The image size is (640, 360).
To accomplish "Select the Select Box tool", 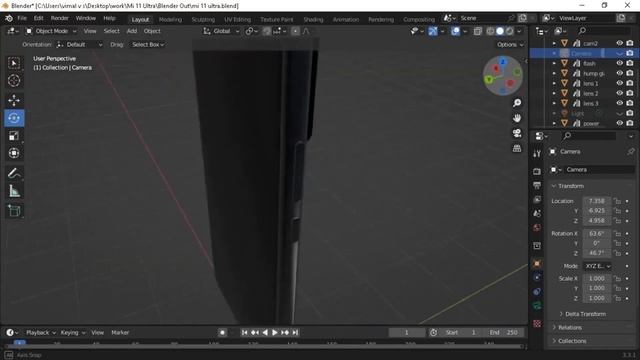I will tap(14, 63).
